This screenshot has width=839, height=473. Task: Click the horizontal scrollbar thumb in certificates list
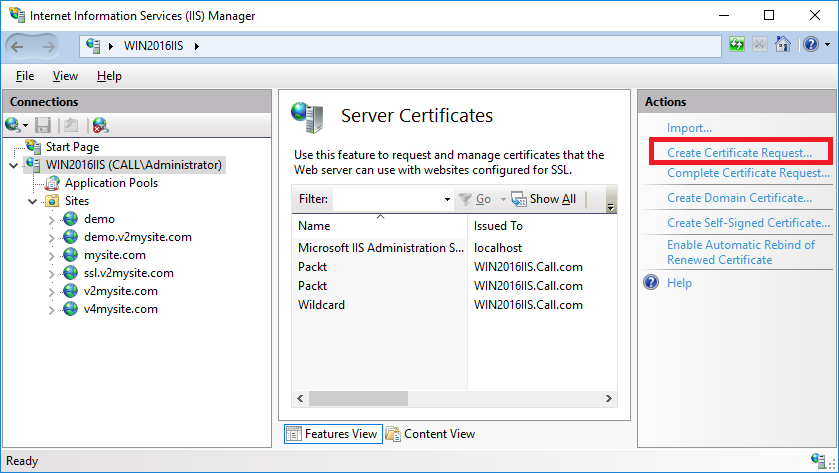(x=359, y=399)
